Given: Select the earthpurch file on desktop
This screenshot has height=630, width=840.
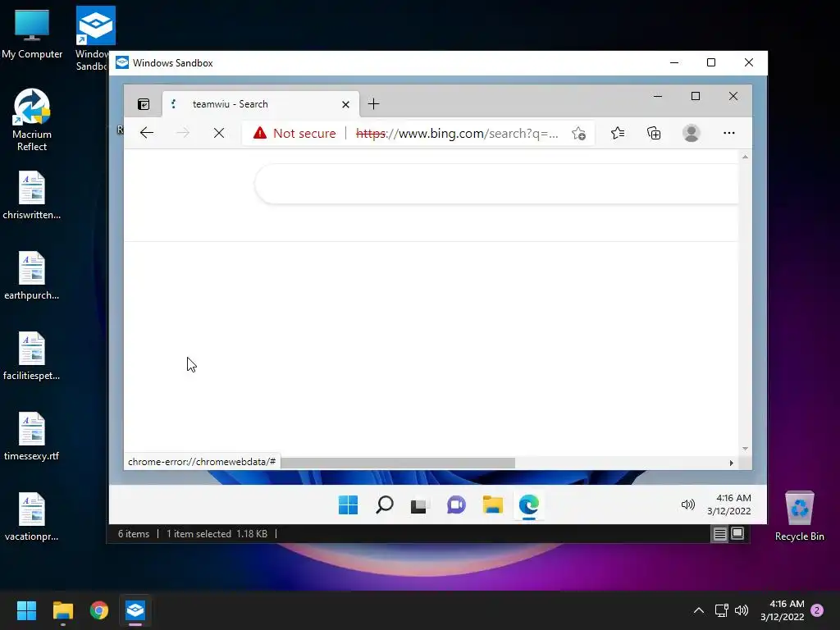Looking at the screenshot, I should click(x=32, y=276).
